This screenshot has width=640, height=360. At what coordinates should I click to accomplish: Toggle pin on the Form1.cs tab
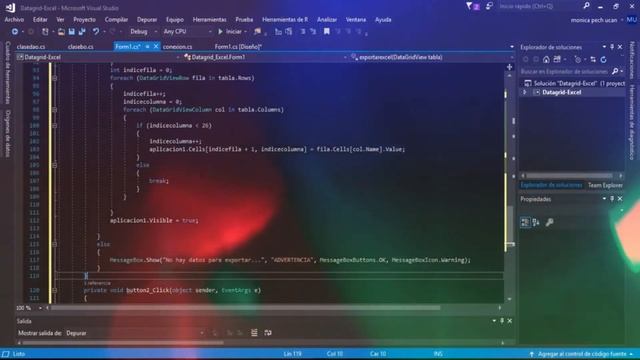pos(147,47)
